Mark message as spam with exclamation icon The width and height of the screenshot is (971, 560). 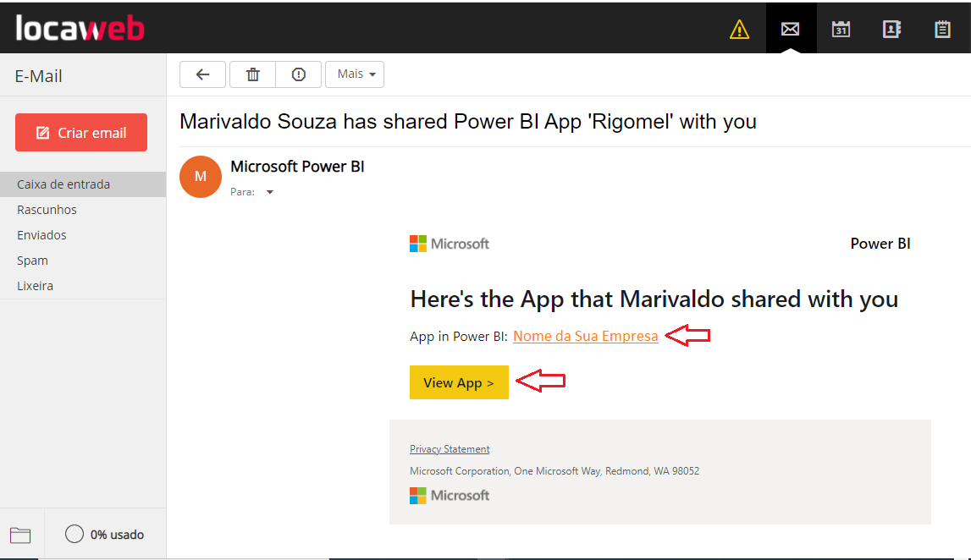pyautogui.click(x=299, y=74)
